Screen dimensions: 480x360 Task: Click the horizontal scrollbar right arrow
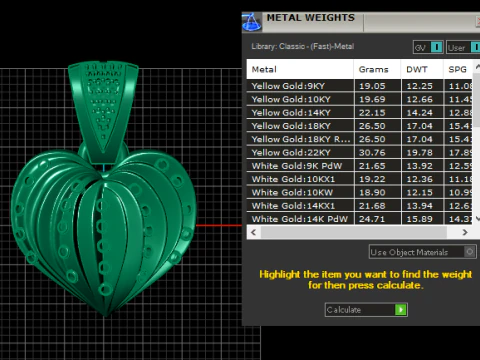[464, 232]
